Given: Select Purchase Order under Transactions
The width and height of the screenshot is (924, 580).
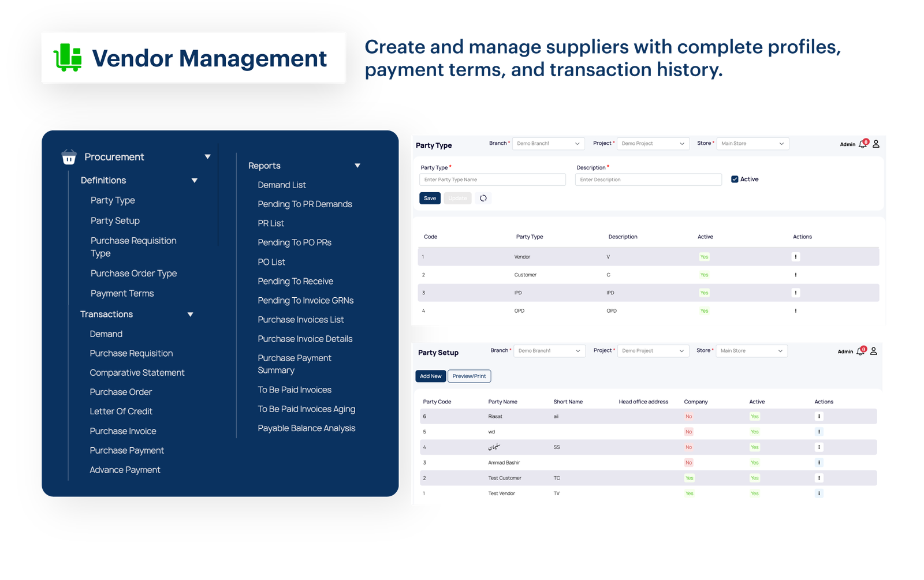Looking at the screenshot, I should [x=121, y=392].
